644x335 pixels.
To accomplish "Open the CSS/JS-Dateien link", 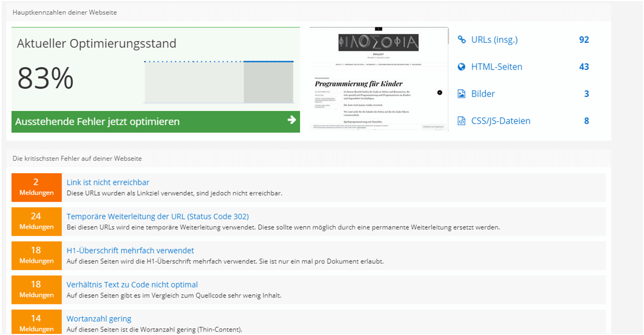I will click(501, 121).
